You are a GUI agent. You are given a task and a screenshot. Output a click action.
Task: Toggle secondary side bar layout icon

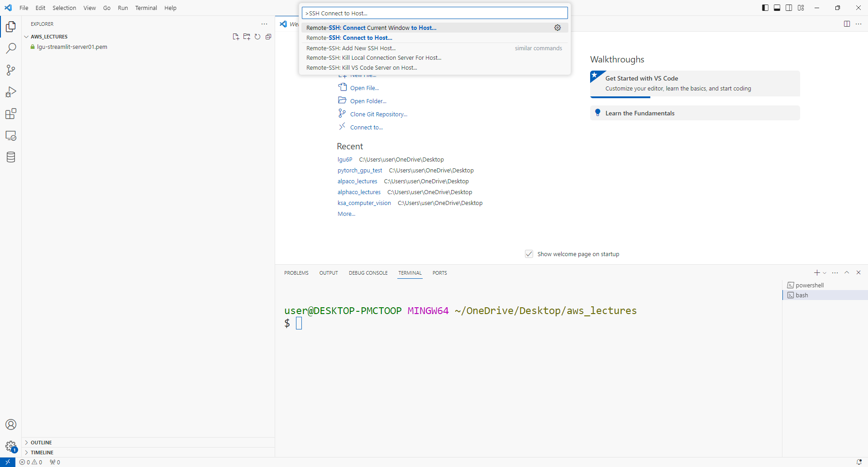789,8
